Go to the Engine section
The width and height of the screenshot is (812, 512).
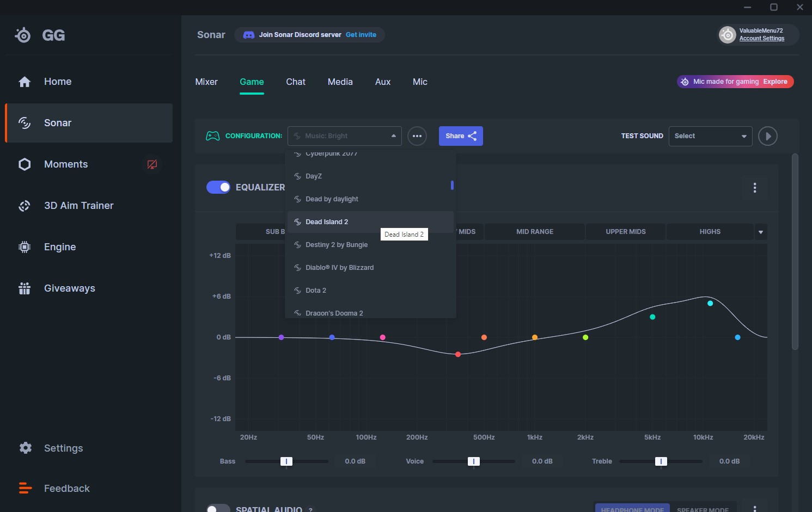[59, 247]
